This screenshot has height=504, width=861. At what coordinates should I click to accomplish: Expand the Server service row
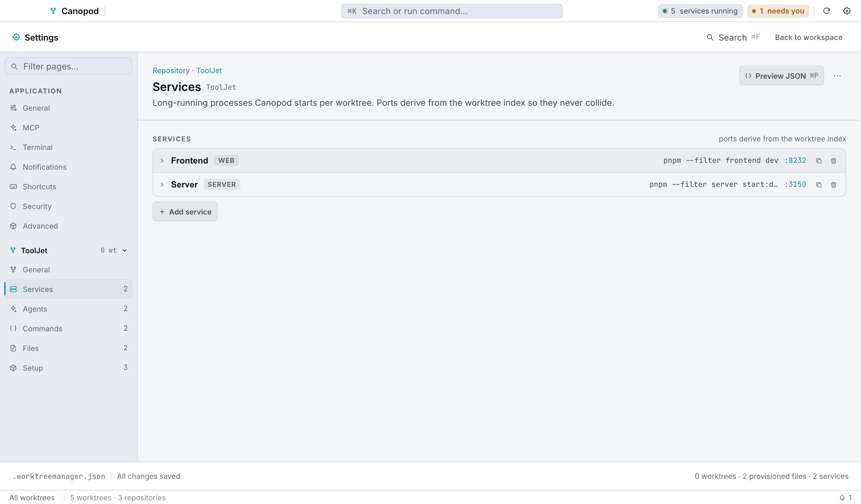tap(162, 184)
